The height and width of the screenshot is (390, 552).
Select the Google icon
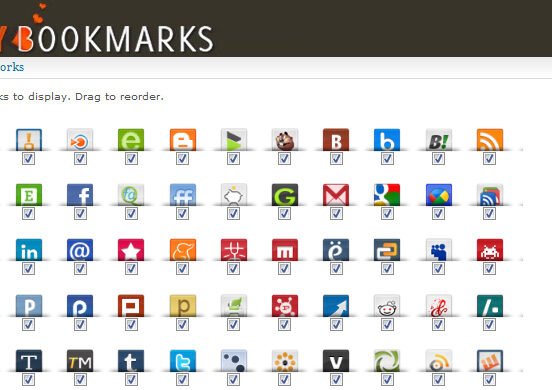[387, 195]
